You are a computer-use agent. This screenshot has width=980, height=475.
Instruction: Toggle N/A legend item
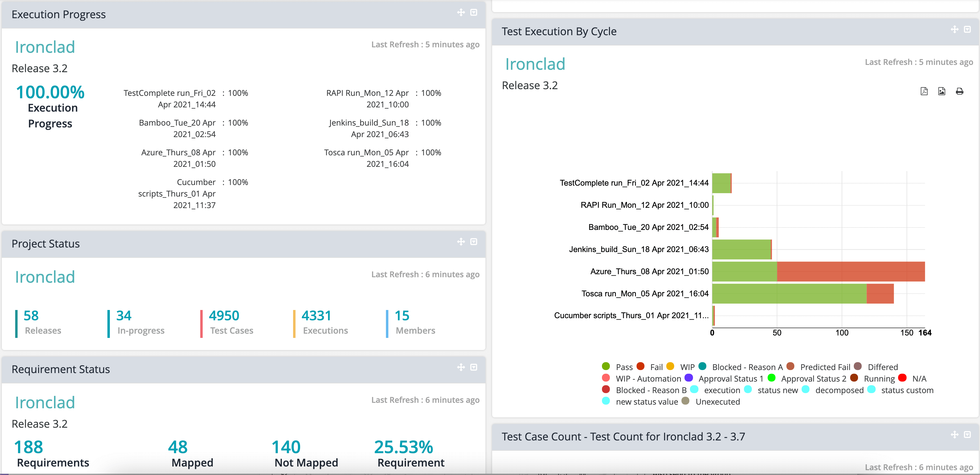pos(912,379)
